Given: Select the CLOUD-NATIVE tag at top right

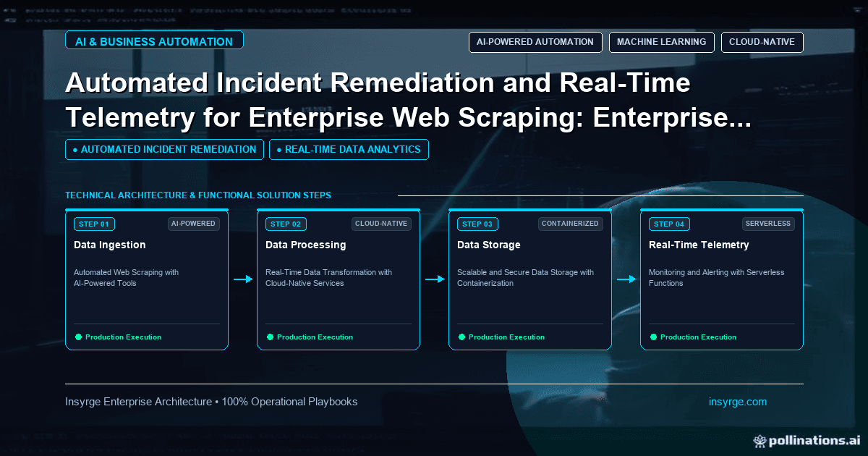Looking at the screenshot, I should (762, 42).
